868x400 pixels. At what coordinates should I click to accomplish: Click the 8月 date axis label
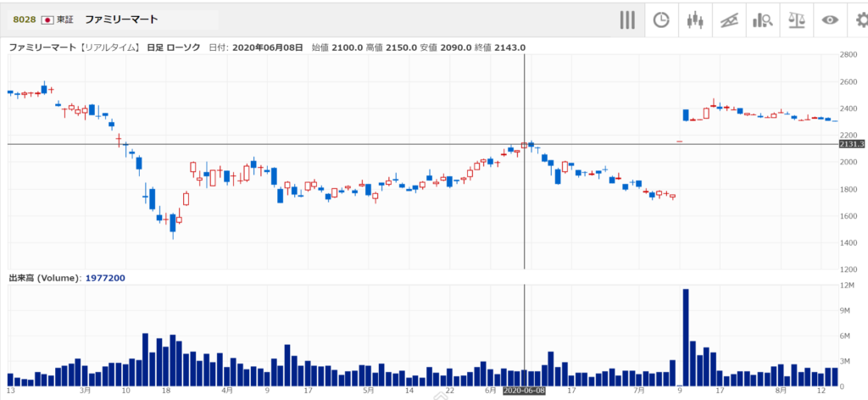[x=781, y=391]
